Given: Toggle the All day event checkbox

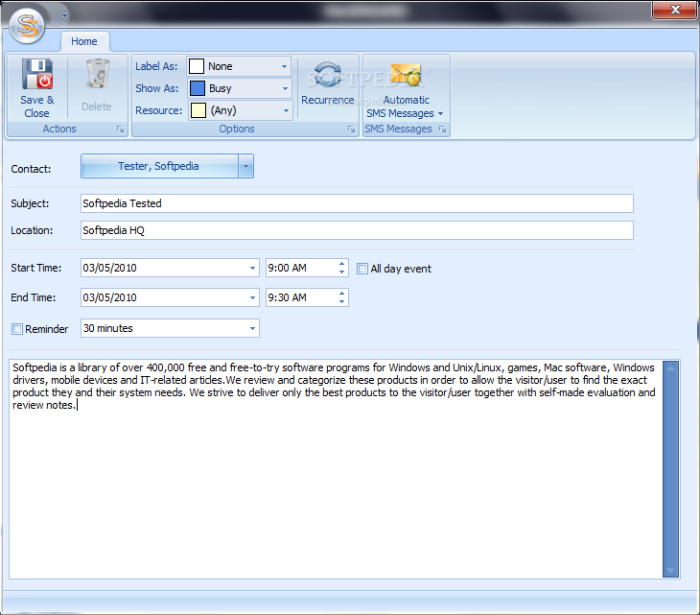Looking at the screenshot, I should click(362, 269).
